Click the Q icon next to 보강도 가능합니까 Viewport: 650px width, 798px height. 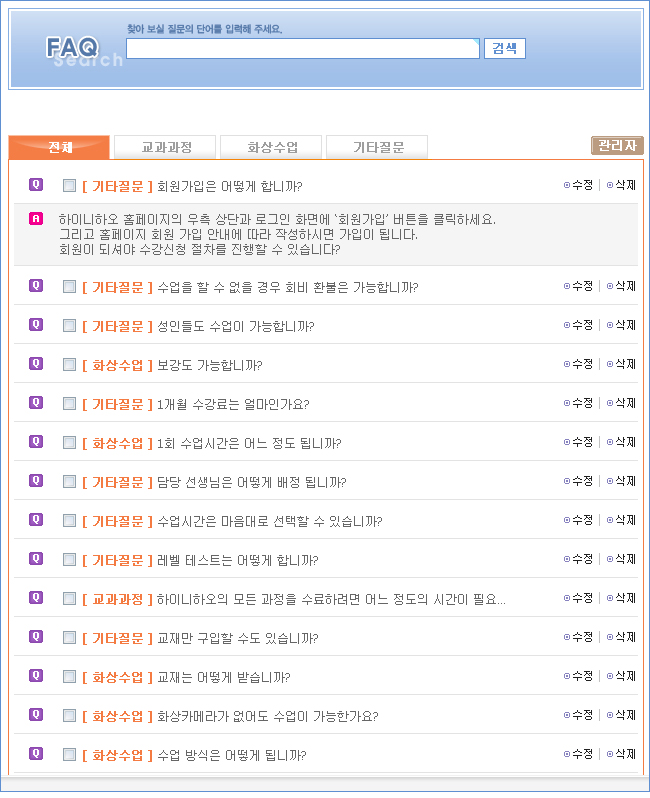36,363
